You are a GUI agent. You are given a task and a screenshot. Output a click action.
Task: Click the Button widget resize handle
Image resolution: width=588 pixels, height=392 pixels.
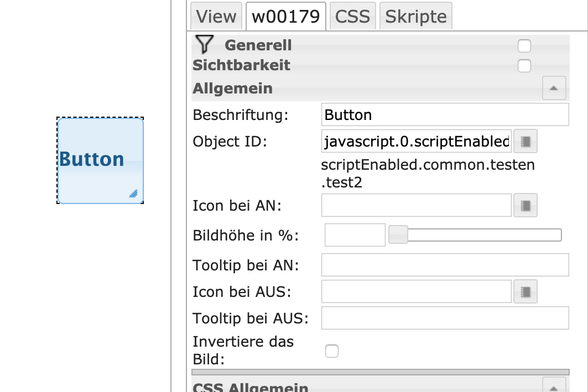click(134, 194)
